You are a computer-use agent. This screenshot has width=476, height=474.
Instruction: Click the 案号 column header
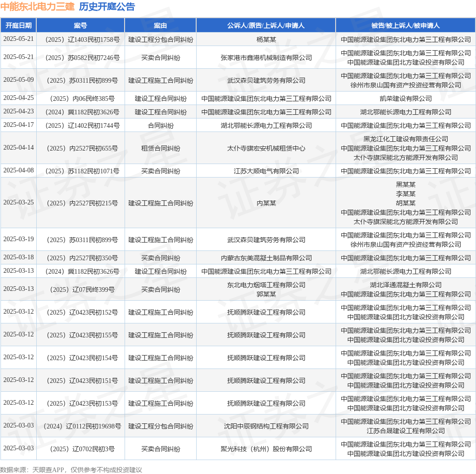80,26
